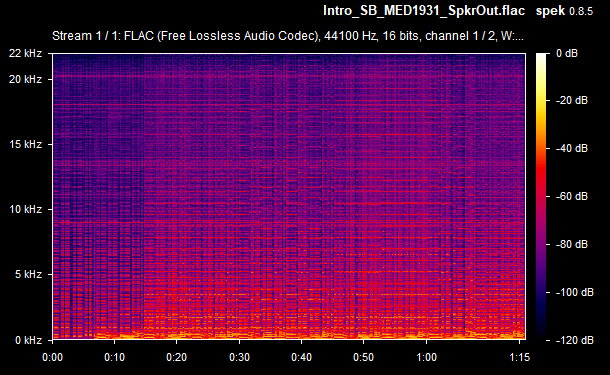Screen dimensions: 610x375
Task: Click the -60 dB legend label
Action: tap(571, 196)
